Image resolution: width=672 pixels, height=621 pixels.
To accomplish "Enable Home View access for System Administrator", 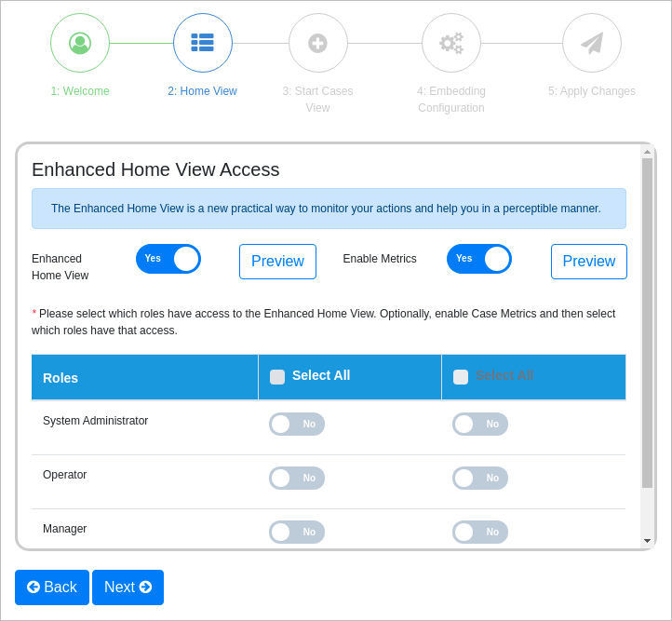I will [x=297, y=425].
